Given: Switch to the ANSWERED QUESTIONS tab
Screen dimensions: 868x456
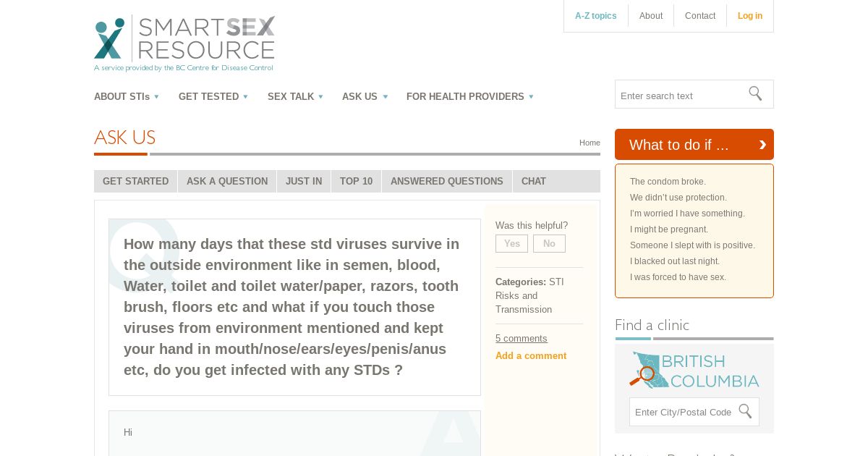Looking at the screenshot, I should click(x=447, y=181).
